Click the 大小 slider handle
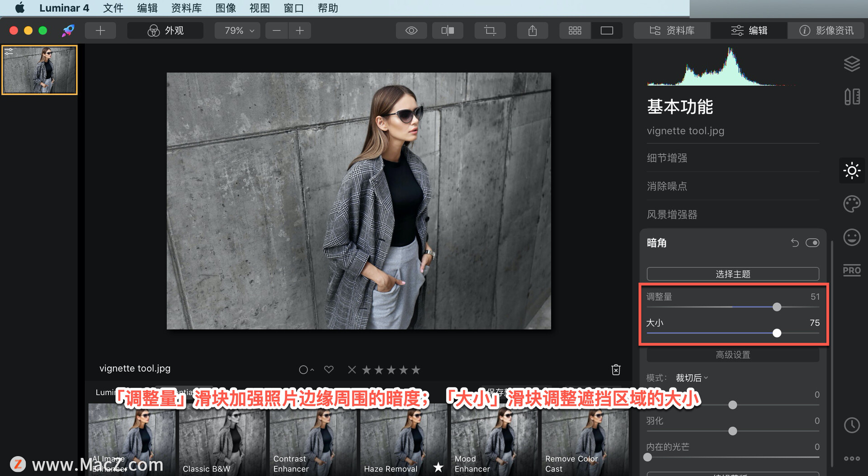The width and height of the screenshot is (868, 476). pos(777,333)
